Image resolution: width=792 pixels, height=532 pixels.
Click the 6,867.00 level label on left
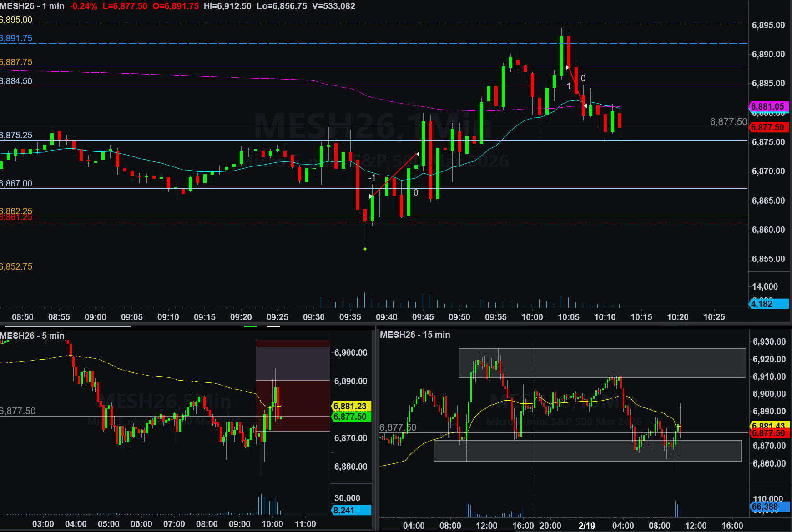[x=16, y=183]
